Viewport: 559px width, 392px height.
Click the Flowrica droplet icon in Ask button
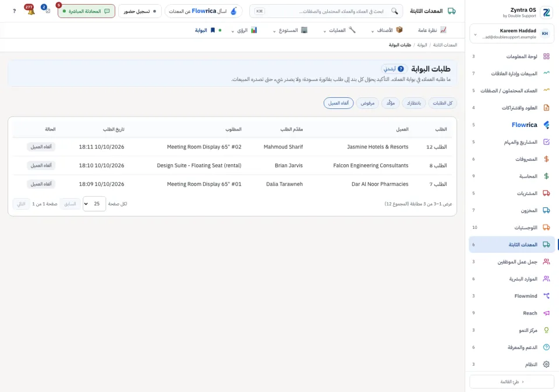click(x=234, y=11)
